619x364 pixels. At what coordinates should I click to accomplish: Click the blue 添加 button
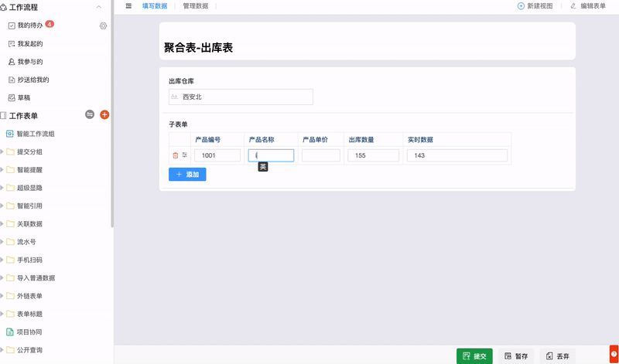point(187,175)
